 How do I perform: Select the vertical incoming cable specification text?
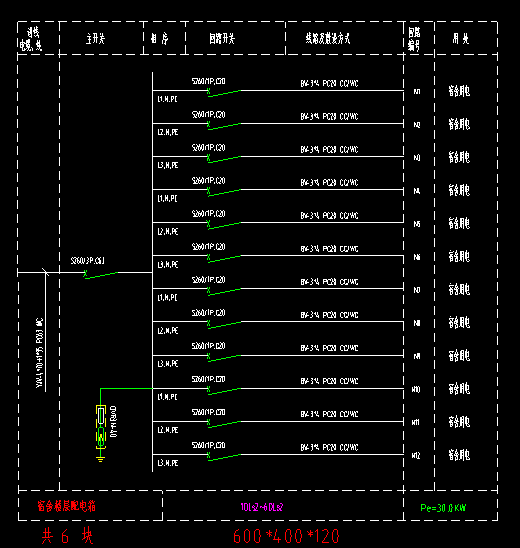[39, 353]
